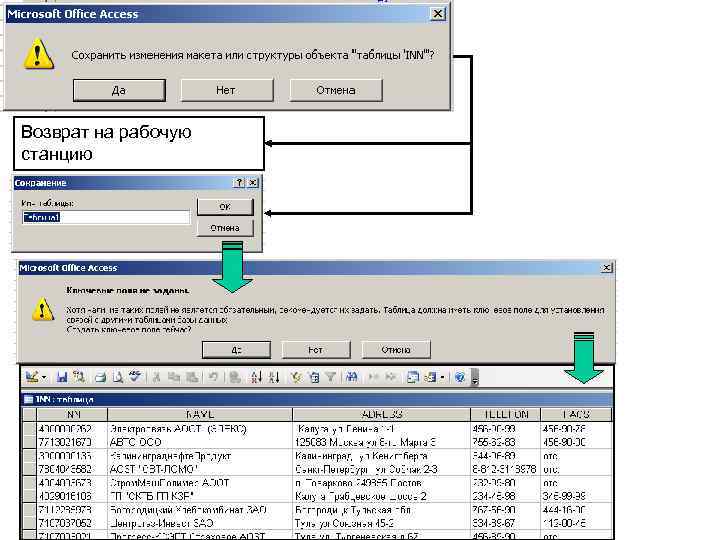Click the INN cell '7713021670'
The height and width of the screenshot is (540, 720).
coord(72,443)
